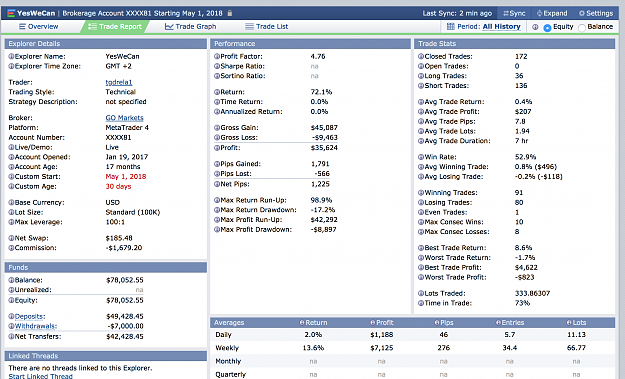Click the Lots Traded value 333.86307
The height and width of the screenshot is (379, 625).
(532, 293)
